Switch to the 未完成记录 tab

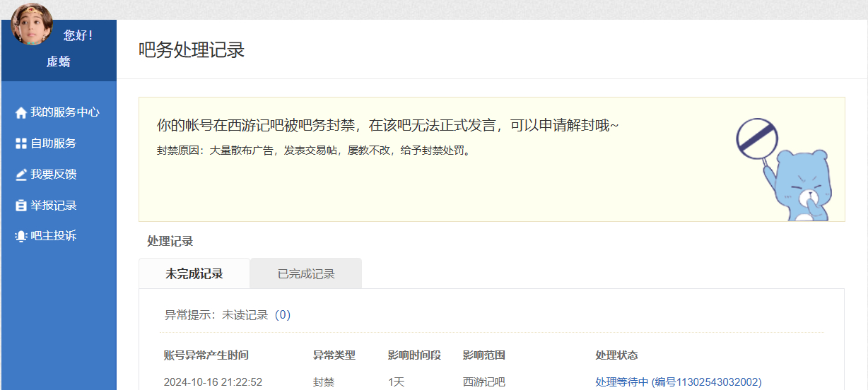(x=194, y=274)
